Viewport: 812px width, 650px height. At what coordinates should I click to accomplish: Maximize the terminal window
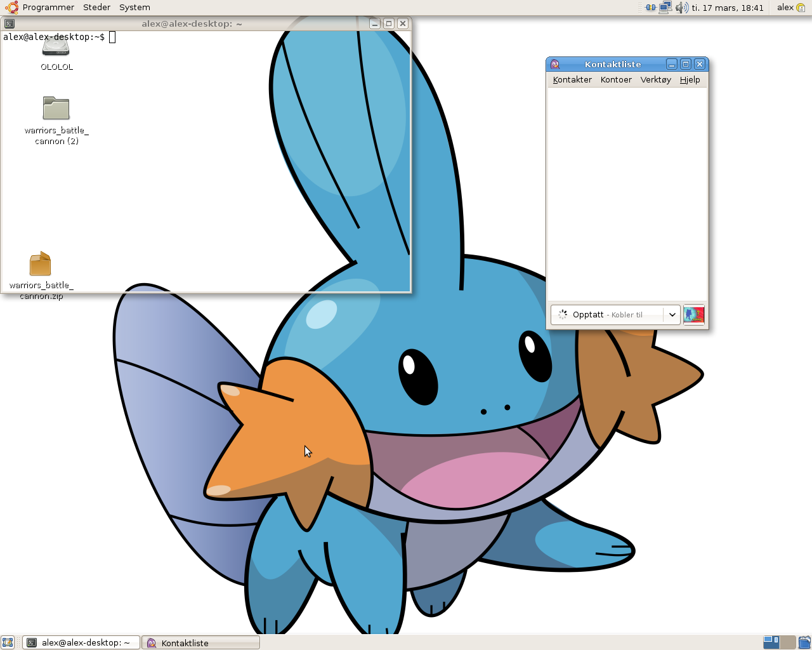(x=389, y=23)
